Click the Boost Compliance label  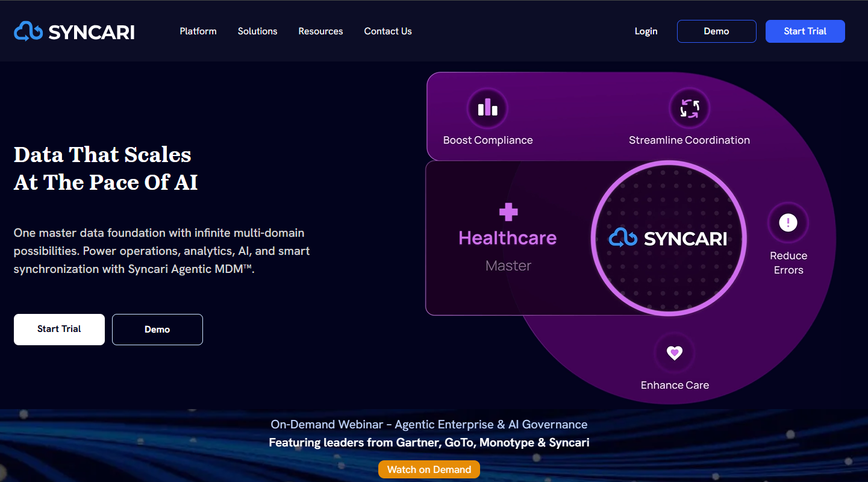click(488, 140)
